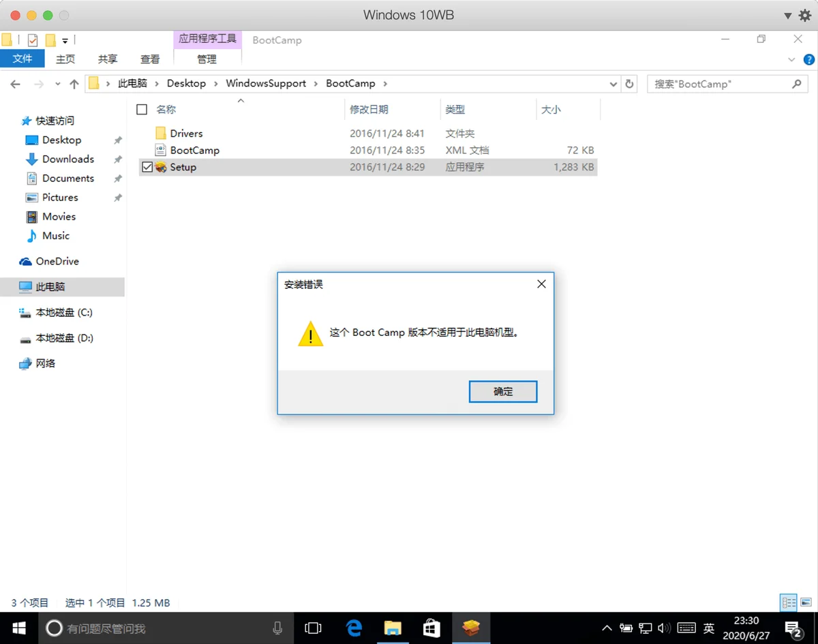This screenshot has height=644, width=818.
Task: Expand the chevron after WindowsSupport breadcrumb
Action: click(x=316, y=84)
